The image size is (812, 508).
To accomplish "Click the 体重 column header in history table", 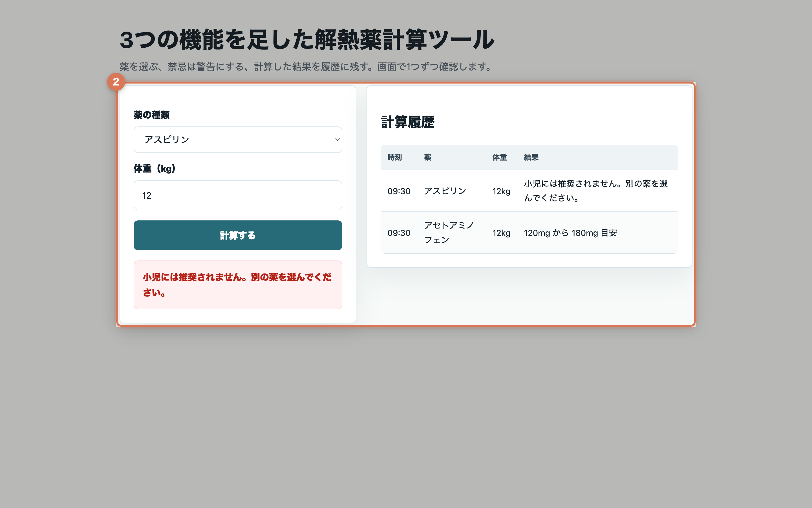I will (499, 157).
